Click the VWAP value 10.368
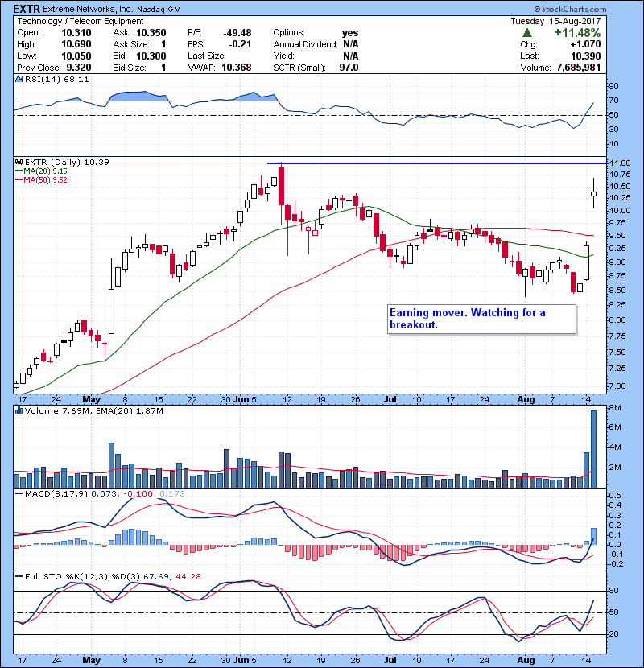The image size is (644, 668). point(236,68)
